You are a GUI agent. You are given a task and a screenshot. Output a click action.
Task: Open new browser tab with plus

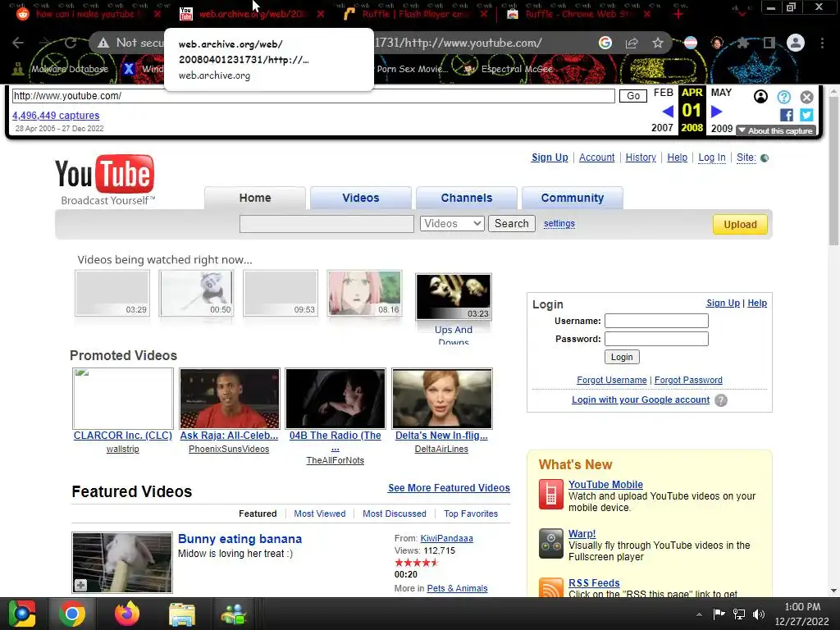point(678,14)
